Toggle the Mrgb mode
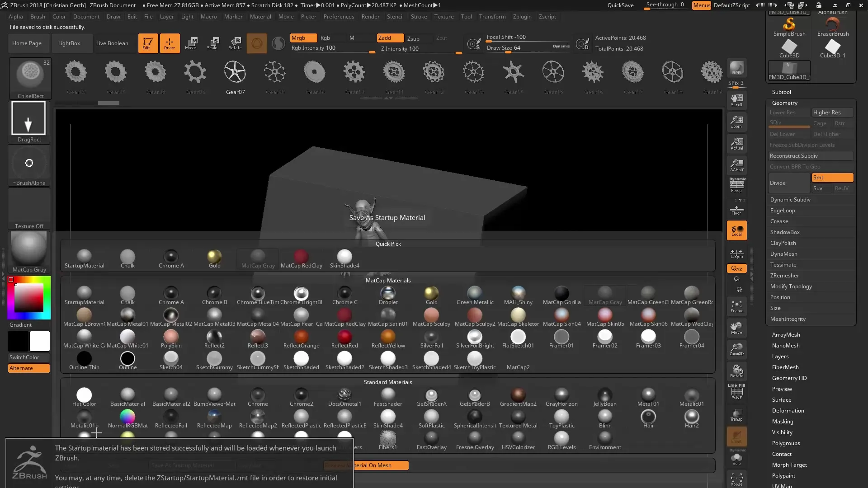 [302, 38]
